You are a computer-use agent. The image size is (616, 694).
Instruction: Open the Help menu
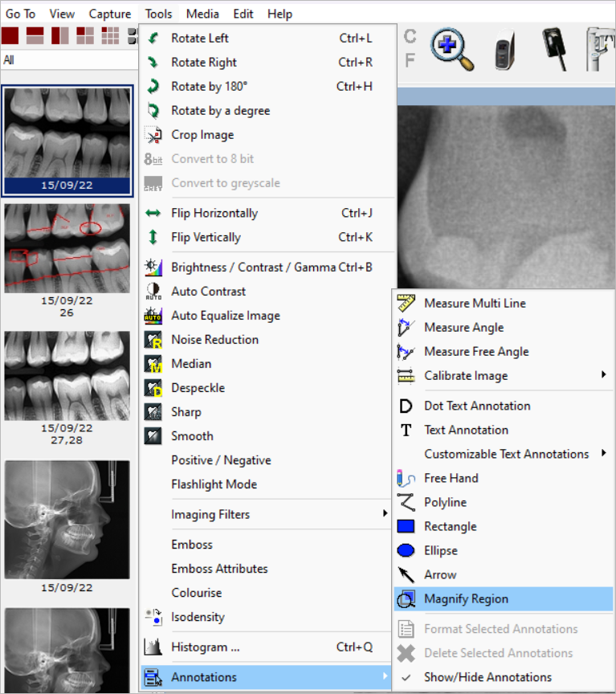click(x=279, y=14)
